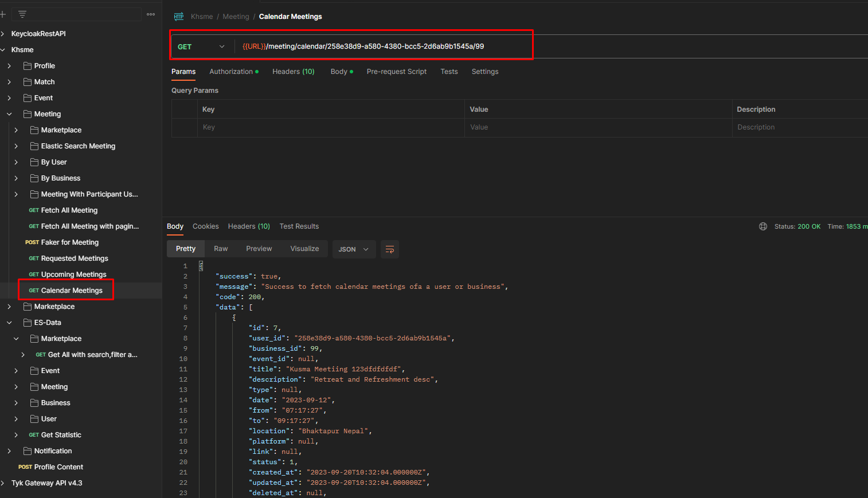Image resolution: width=868 pixels, height=498 pixels.
Task: Click the Profile folder icon
Action: (27, 66)
